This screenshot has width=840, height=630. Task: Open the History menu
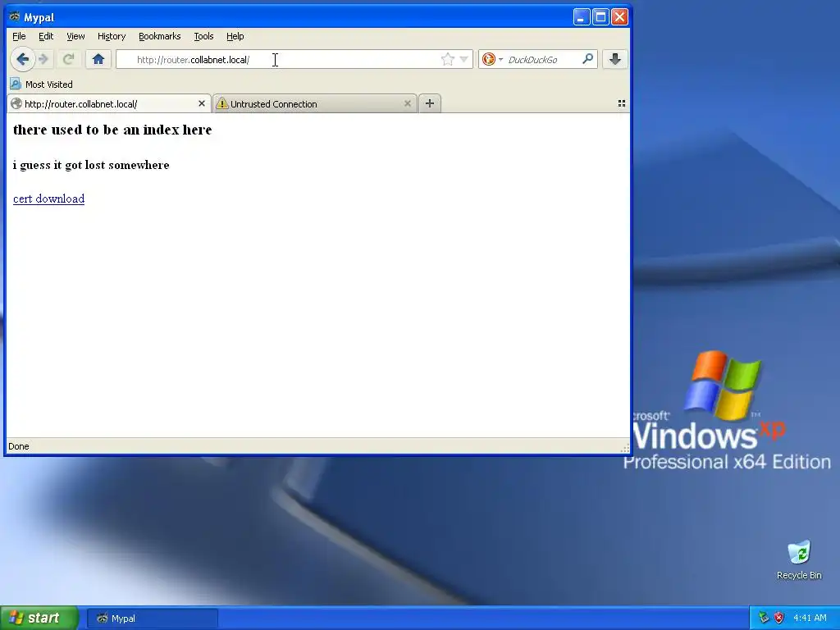(x=112, y=36)
